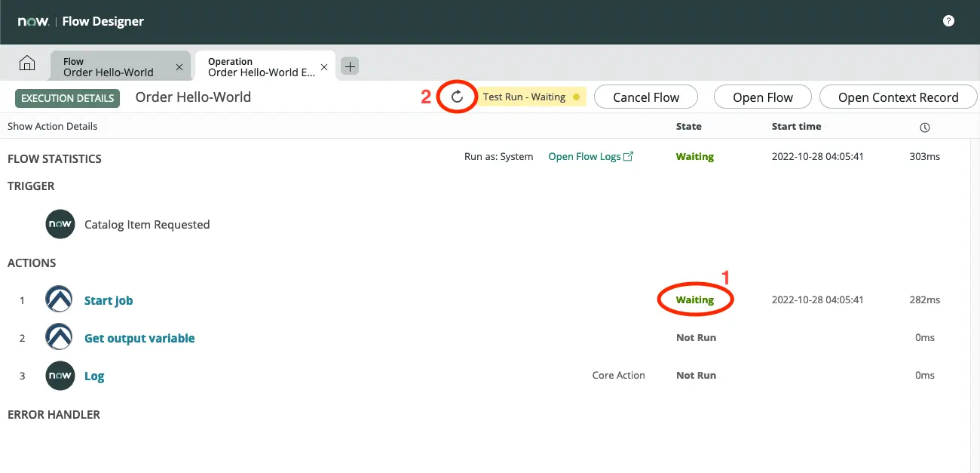The height and width of the screenshot is (473, 980).
Task: Click the duration clock column icon
Action: tap(925, 127)
